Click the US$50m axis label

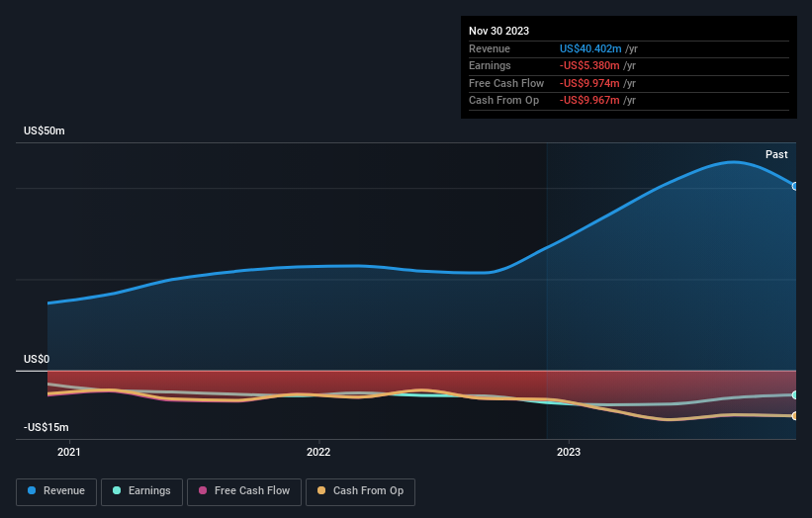pyautogui.click(x=45, y=130)
